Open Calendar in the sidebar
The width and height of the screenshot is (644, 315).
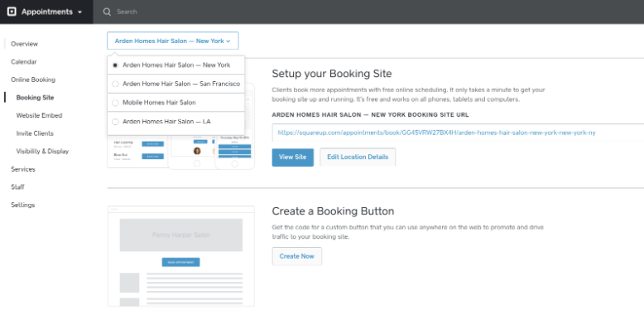(24, 61)
